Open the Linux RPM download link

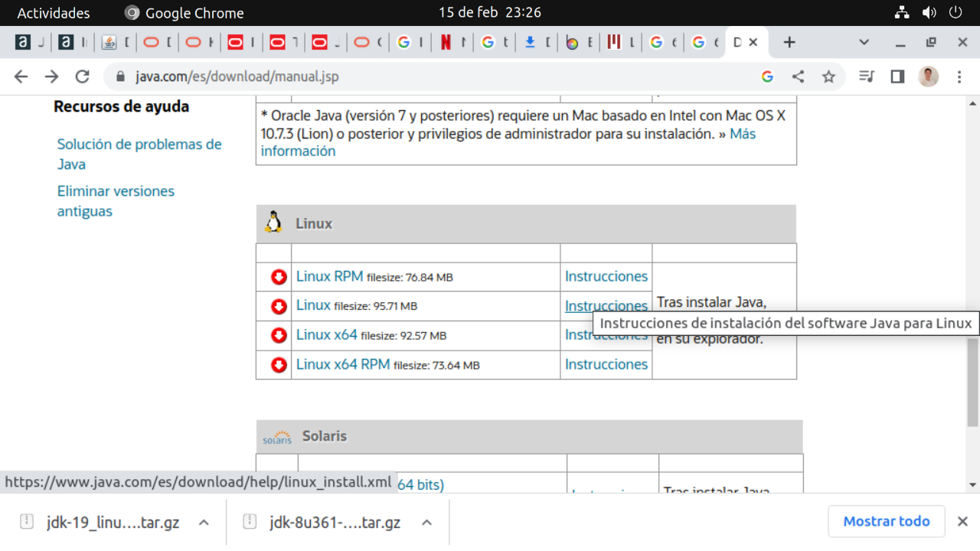pyautogui.click(x=329, y=276)
